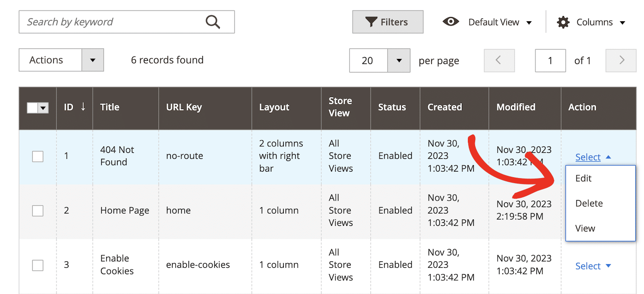Tick checkbox for 404 Not Found row
The image size is (644, 294).
(38, 156)
